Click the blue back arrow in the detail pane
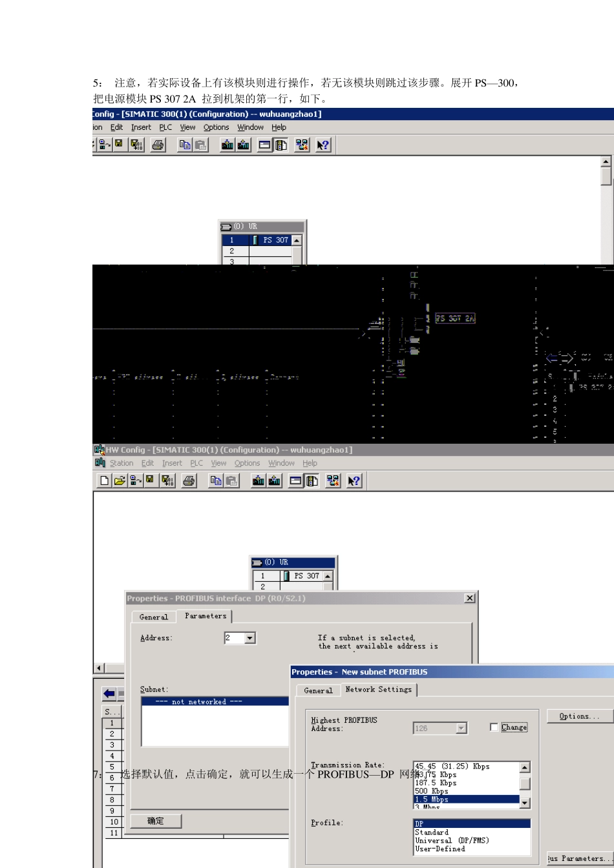The image size is (614, 868). coord(109,694)
